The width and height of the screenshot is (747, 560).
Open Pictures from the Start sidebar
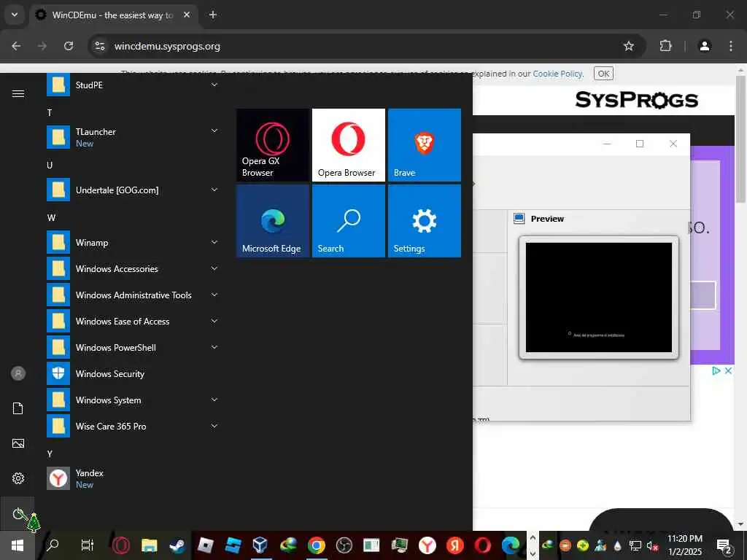pyautogui.click(x=18, y=443)
